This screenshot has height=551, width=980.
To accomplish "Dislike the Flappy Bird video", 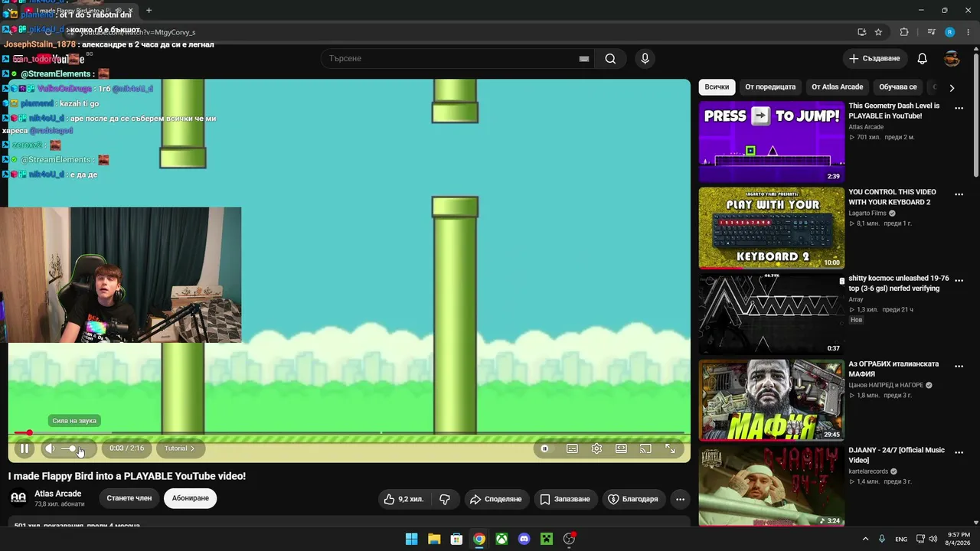I will pyautogui.click(x=445, y=499).
